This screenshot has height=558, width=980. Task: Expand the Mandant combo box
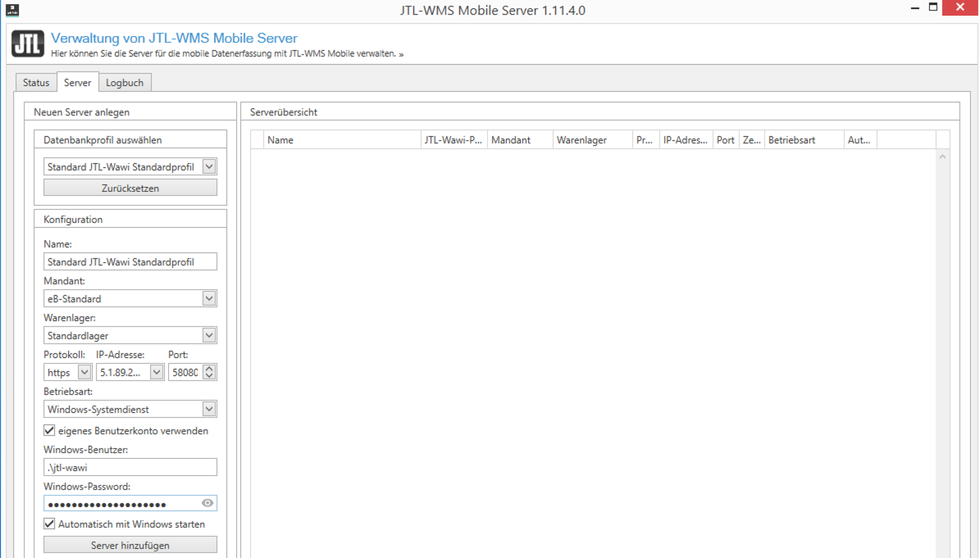click(209, 298)
